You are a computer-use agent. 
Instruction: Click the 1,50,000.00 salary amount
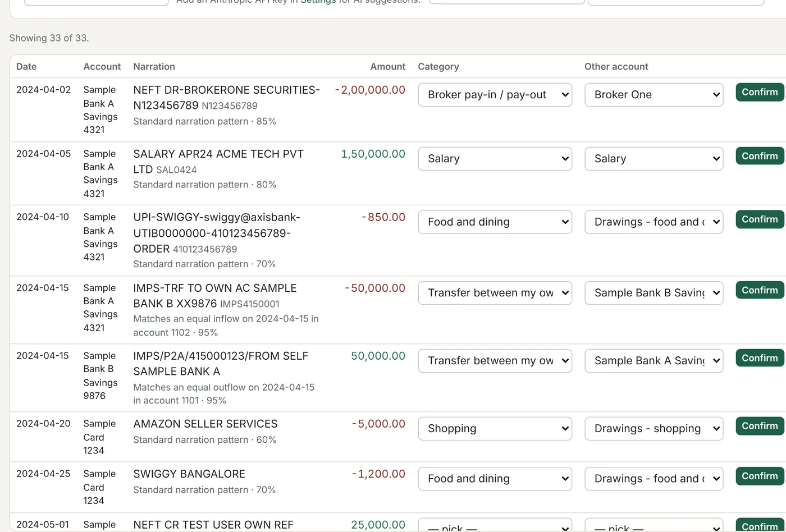[x=373, y=154]
